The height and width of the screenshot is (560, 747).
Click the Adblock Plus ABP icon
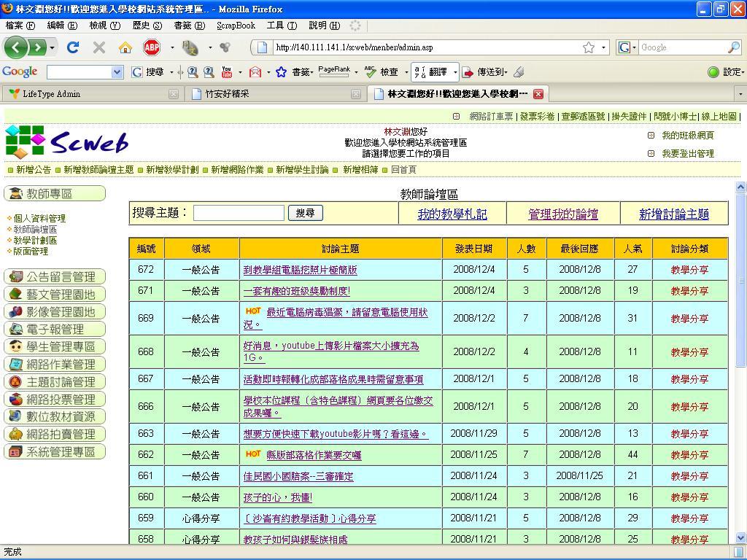(152, 47)
